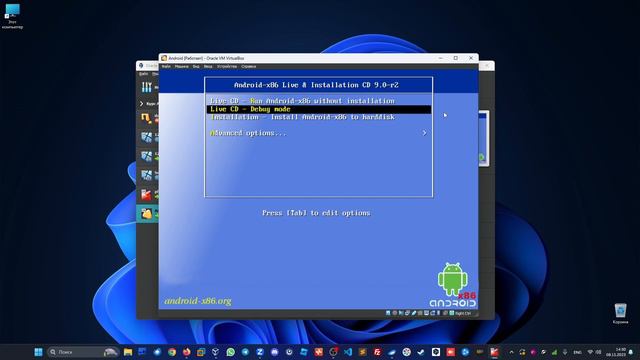Open Zoom from the taskbar

point(260,352)
